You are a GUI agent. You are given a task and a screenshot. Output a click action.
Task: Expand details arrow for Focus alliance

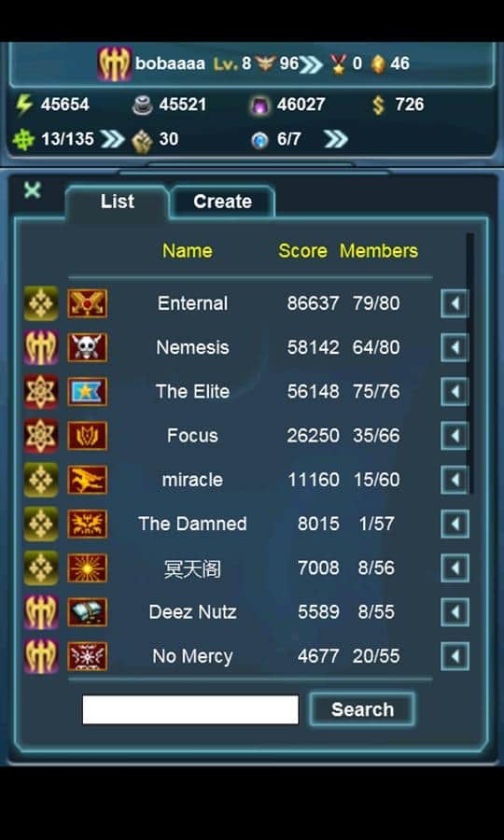pyautogui.click(x=455, y=436)
